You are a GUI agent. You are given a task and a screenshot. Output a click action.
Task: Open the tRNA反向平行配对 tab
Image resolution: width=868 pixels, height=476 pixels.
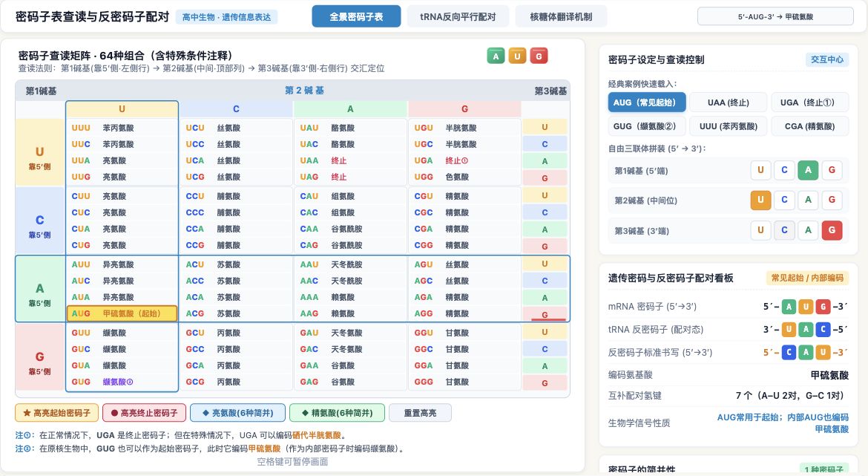point(457,16)
